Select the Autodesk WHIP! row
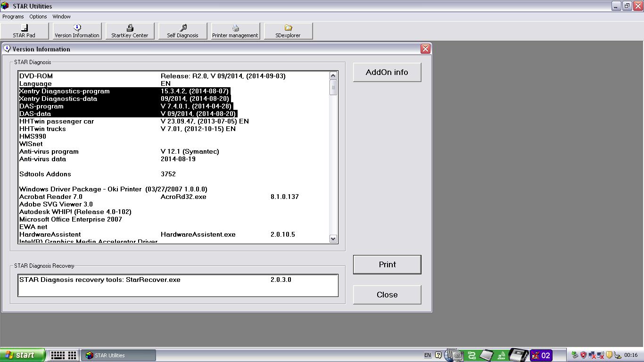Image resolution: width=644 pixels, height=362 pixels. (x=173, y=212)
